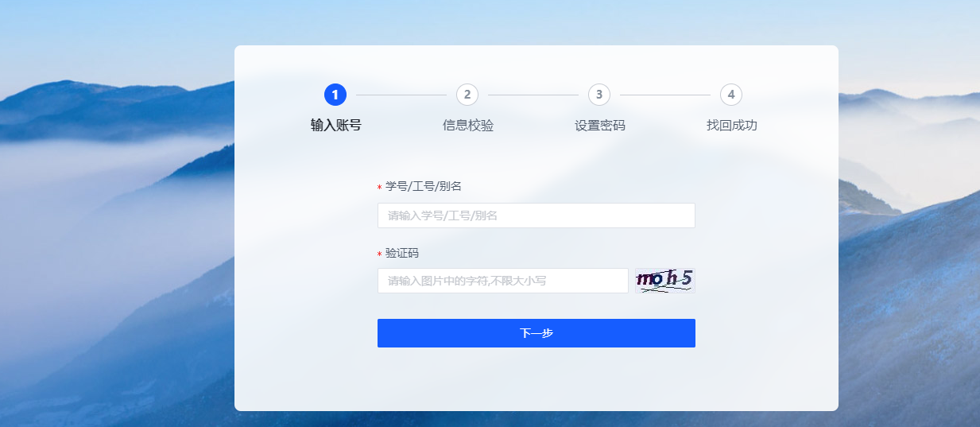Refresh the captcha image

tap(665, 281)
